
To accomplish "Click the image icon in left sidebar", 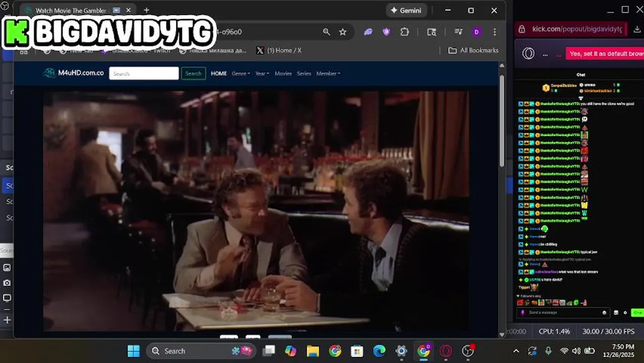I will [7, 268].
